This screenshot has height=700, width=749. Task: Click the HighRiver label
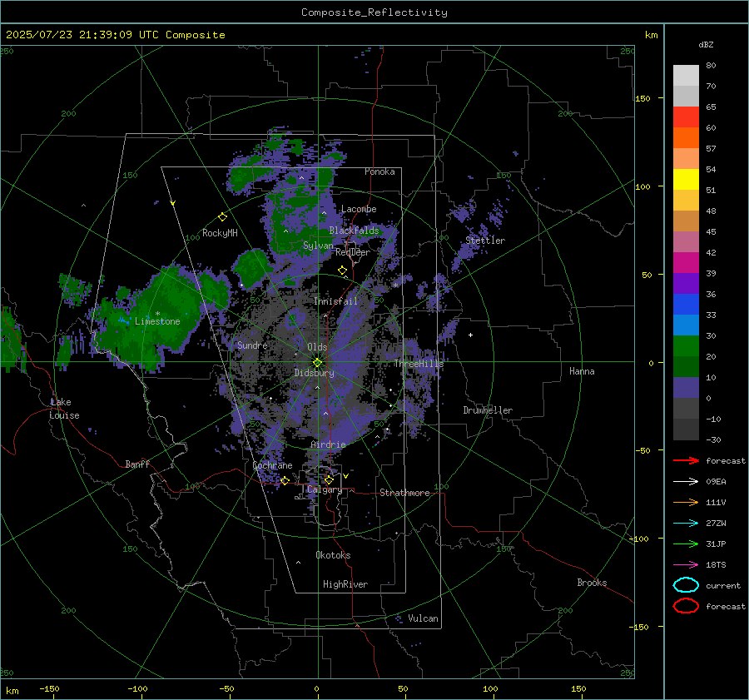345,584
